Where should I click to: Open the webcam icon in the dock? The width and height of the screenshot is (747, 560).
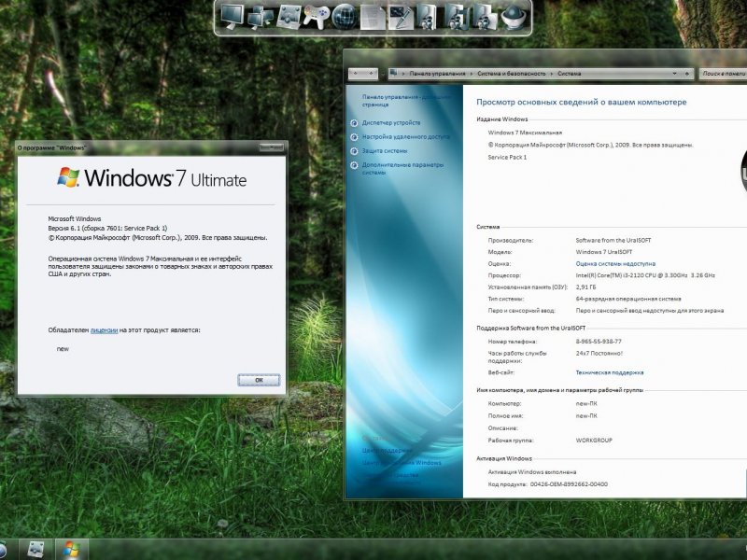(514, 17)
